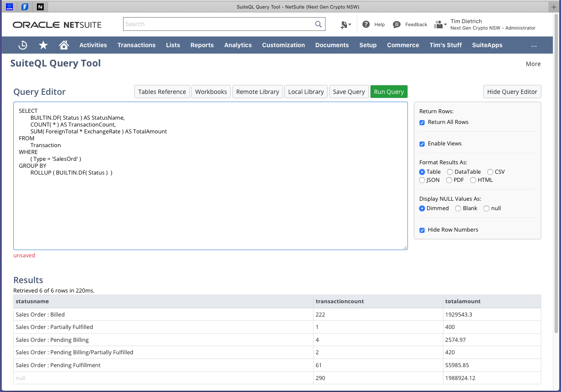Viewport: 561px width, 392px height.
Task: Open the Tim Dietrich role dropdown
Action: click(493, 24)
